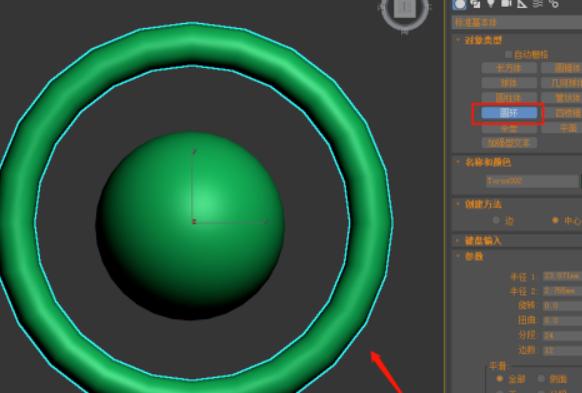Click the 长方体 button
This screenshot has height=393, width=582.
[509, 68]
